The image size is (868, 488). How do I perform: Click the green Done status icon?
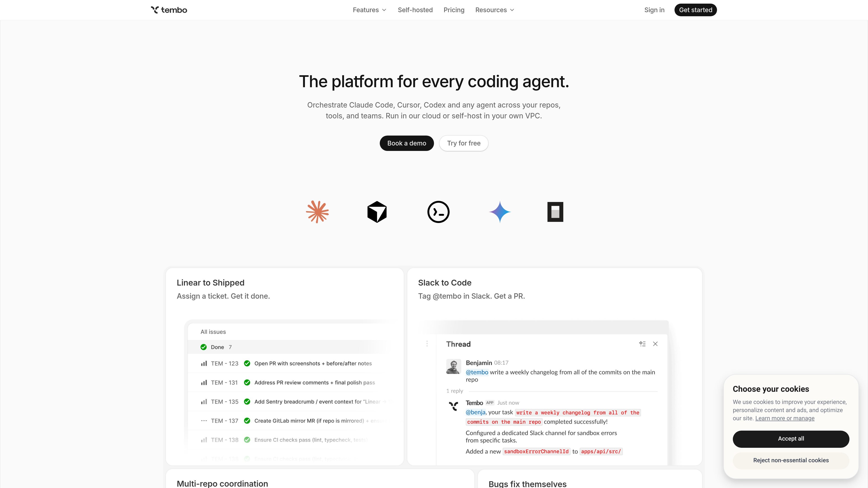[x=203, y=347]
